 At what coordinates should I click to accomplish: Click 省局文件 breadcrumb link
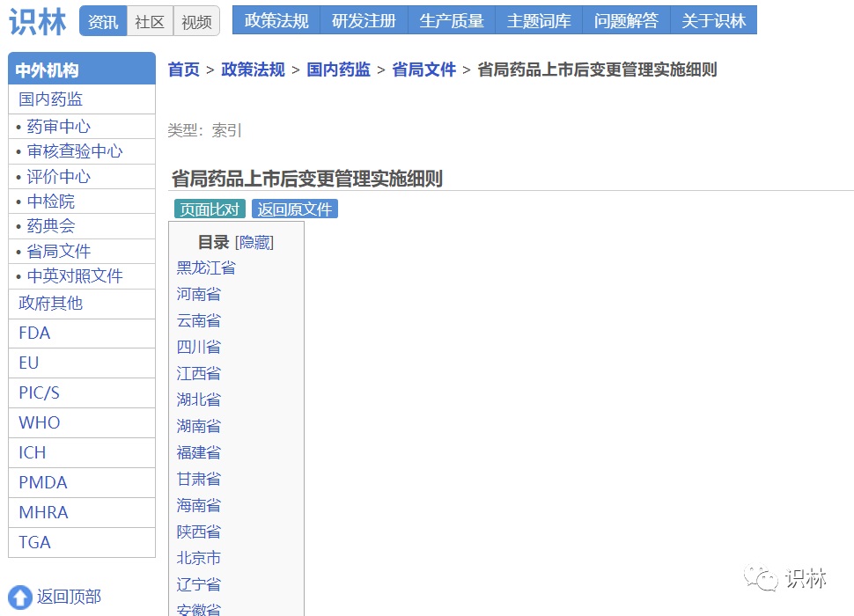click(423, 70)
